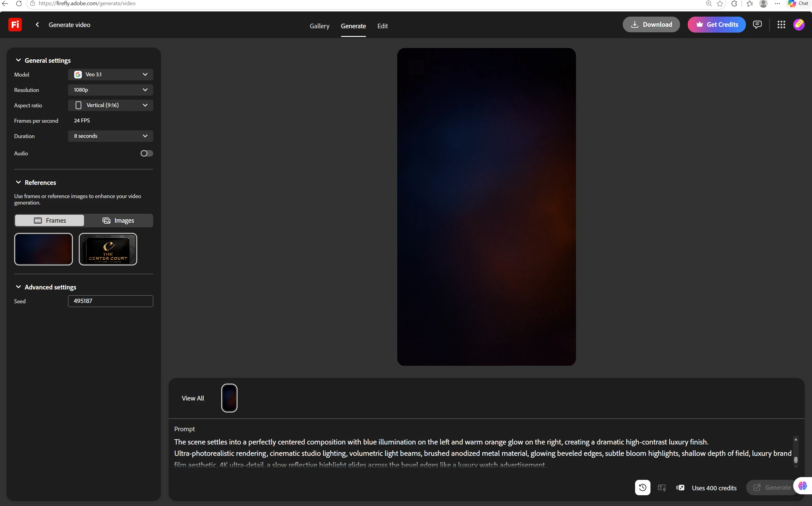This screenshot has width=812, height=506.
Task: Click the translate prompt icon
Action: pos(662,488)
